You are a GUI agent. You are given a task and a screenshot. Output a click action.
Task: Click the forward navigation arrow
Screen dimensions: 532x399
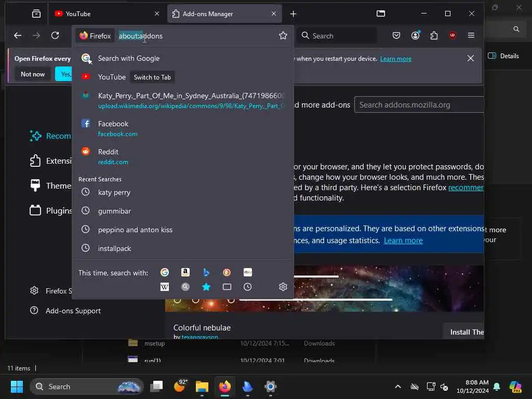click(x=36, y=35)
